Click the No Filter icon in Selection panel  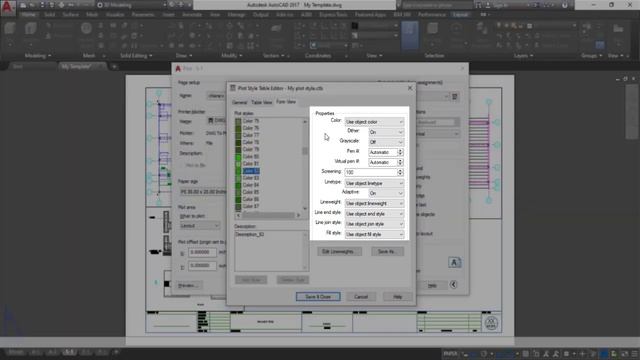pyautogui.click(x=433, y=28)
